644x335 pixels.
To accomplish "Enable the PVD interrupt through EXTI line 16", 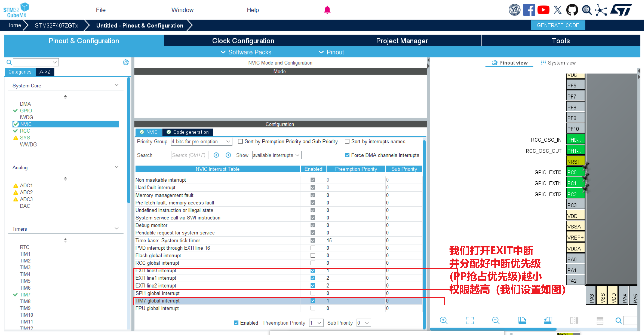I will 313,248.
